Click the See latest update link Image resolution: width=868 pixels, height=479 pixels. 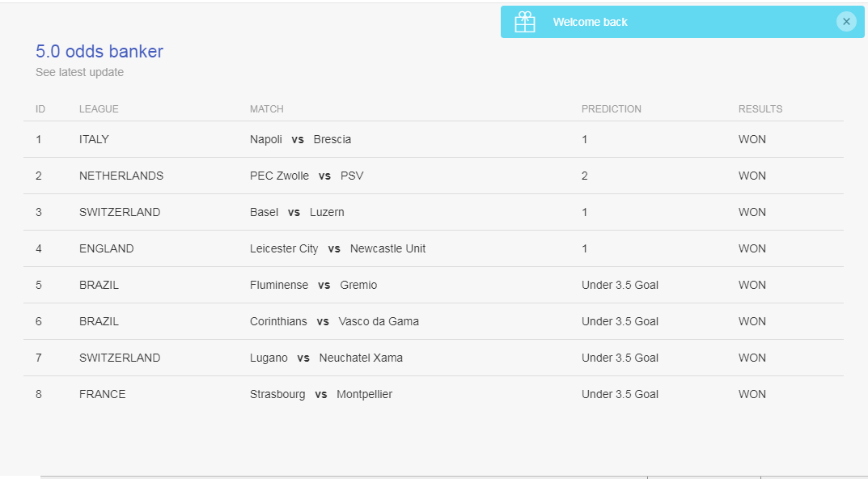(x=80, y=73)
